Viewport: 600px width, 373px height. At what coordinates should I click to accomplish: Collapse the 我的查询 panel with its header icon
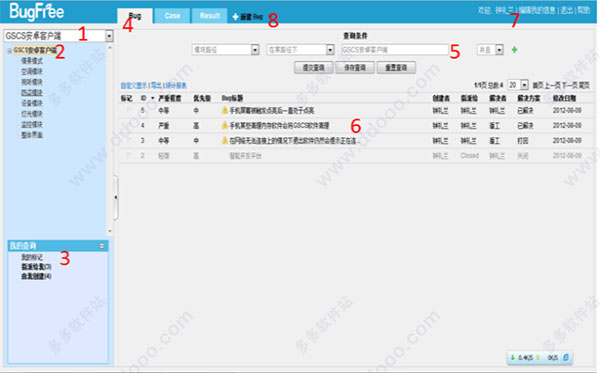click(102, 246)
